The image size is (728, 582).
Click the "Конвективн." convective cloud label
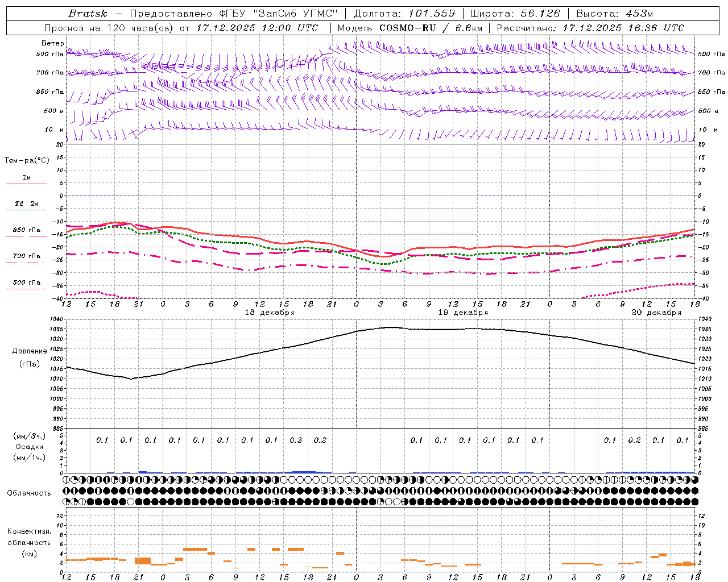(x=29, y=531)
